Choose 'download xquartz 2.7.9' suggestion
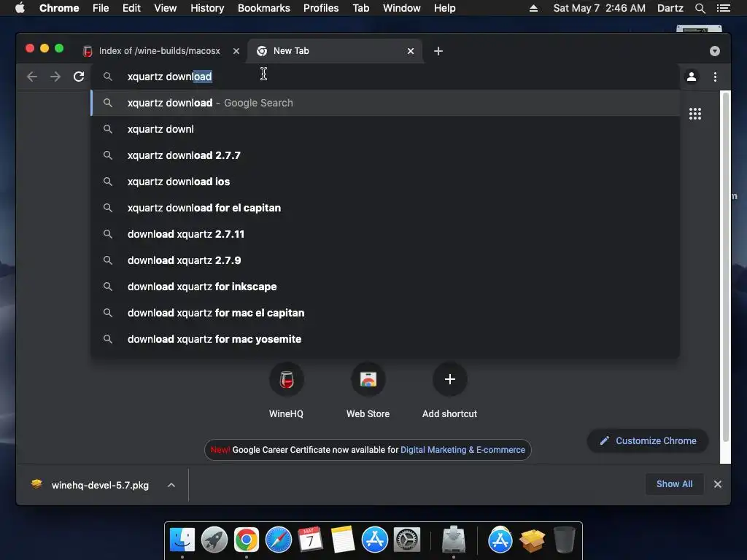The image size is (747, 560). tap(385, 260)
